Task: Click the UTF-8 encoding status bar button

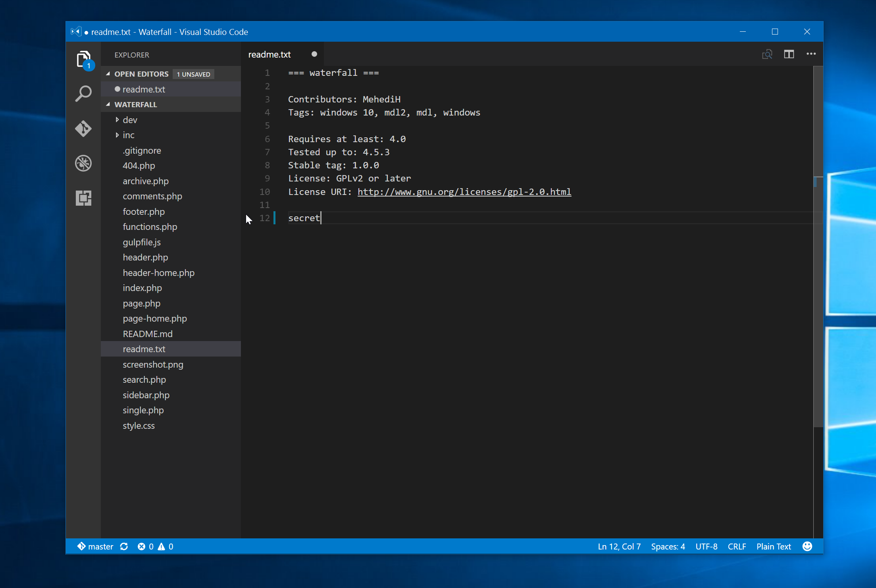Action: pyautogui.click(x=707, y=546)
